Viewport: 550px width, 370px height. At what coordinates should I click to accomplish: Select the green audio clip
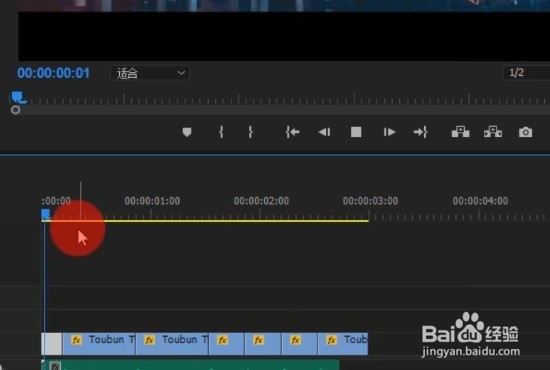(190, 365)
